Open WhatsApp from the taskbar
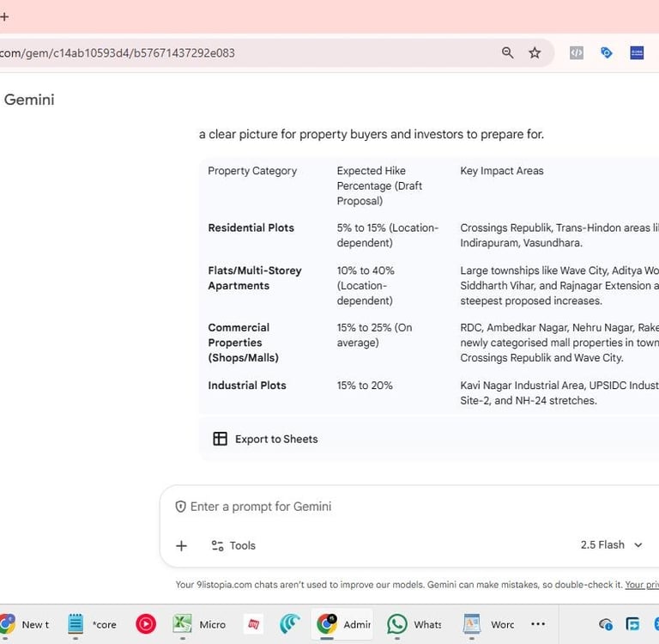The height and width of the screenshot is (644, 659). point(414,624)
